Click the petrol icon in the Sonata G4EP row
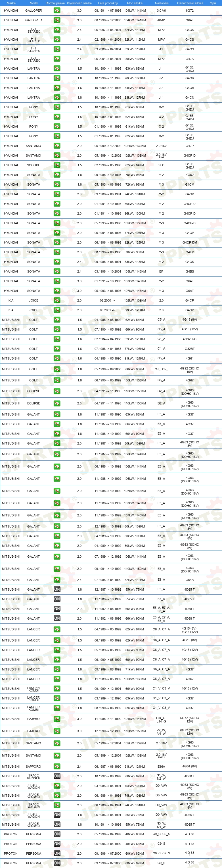Image resolution: width=222 pixels, height=868 pixels. coord(57,252)
